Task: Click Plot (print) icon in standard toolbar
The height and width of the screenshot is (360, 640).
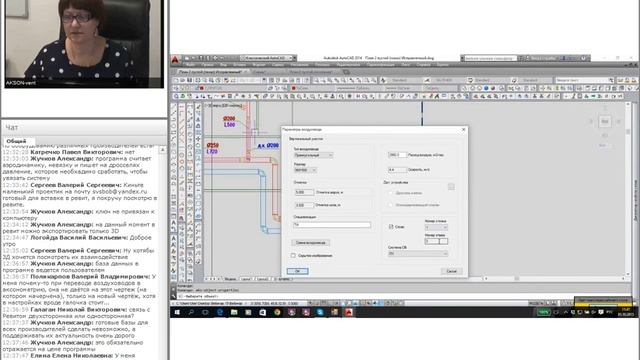Action: click(x=198, y=80)
